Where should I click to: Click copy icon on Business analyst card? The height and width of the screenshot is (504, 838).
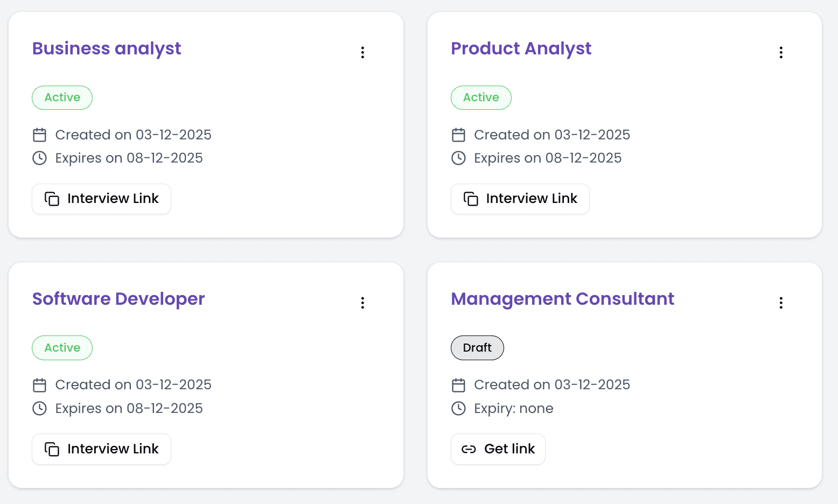pyautogui.click(x=52, y=199)
